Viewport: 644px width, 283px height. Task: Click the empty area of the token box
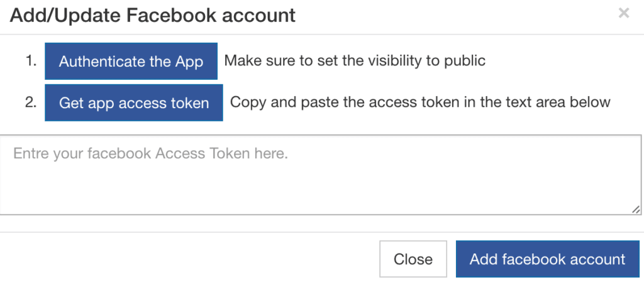pyautogui.click(x=377, y=189)
